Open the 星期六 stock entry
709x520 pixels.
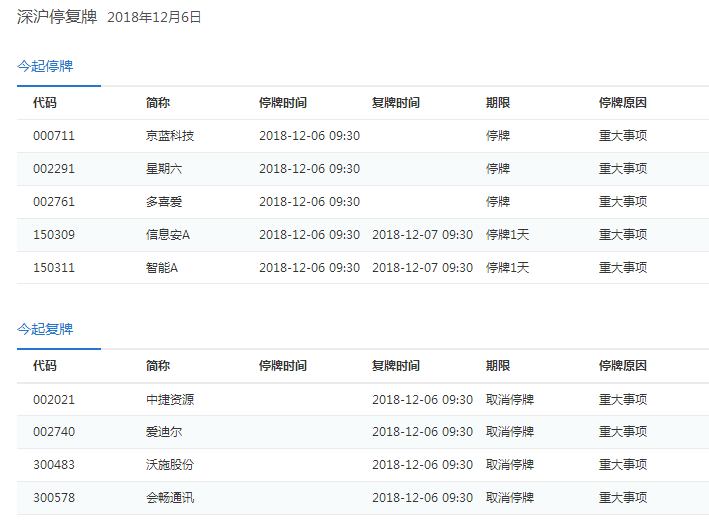tap(164, 169)
